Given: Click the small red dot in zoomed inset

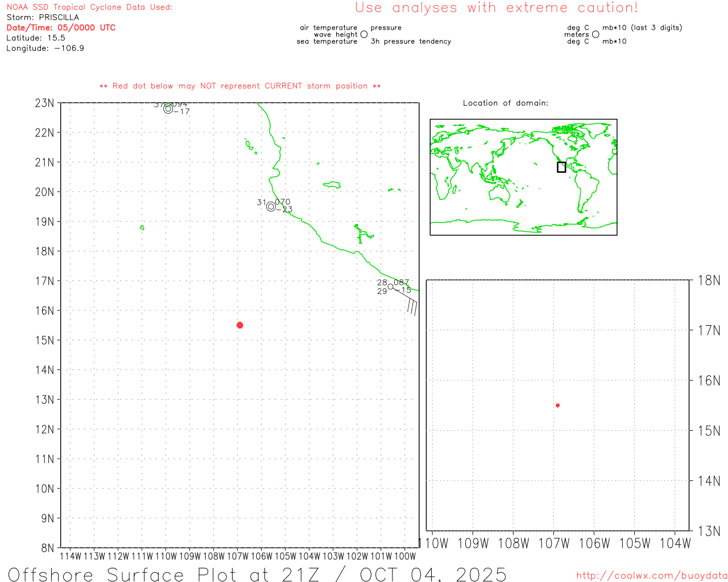Looking at the screenshot, I should 557,405.
